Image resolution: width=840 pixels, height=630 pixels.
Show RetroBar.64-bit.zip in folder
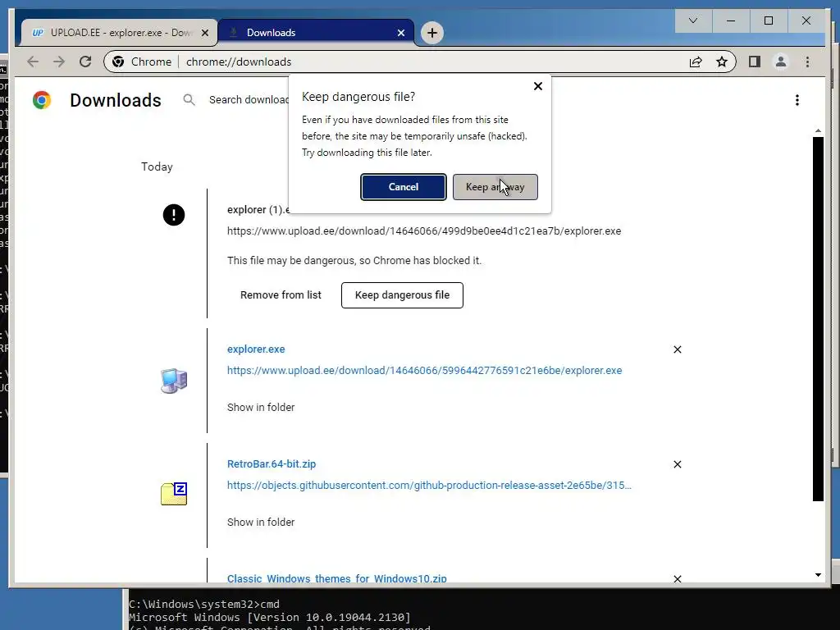pos(261,522)
